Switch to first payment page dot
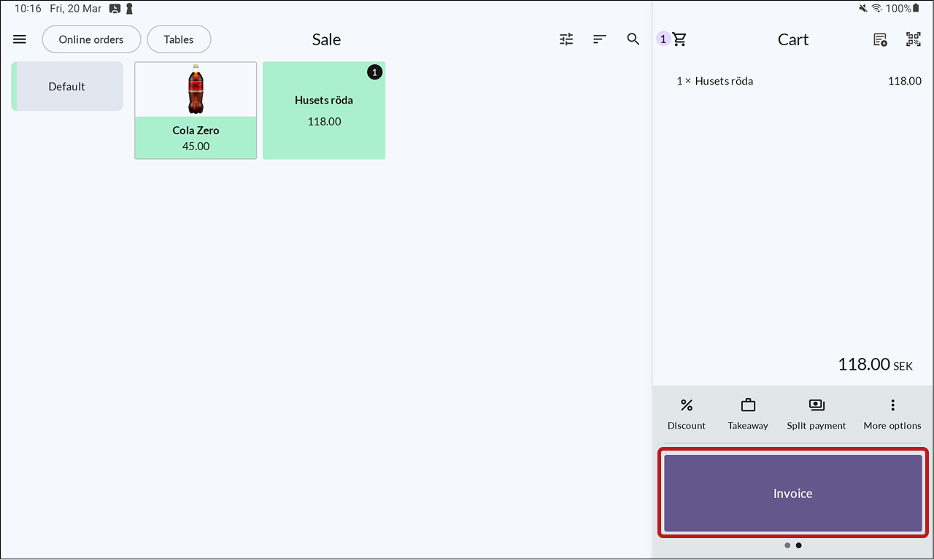Image resolution: width=934 pixels, height=560 pixels. (x=787, y=545)
